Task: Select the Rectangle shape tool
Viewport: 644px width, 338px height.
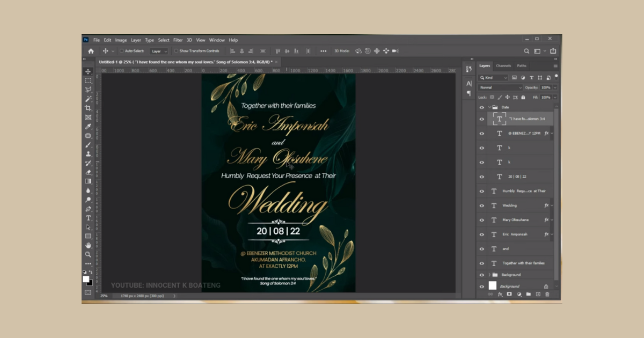Action: pyautogui.click(x=88, y=236)
